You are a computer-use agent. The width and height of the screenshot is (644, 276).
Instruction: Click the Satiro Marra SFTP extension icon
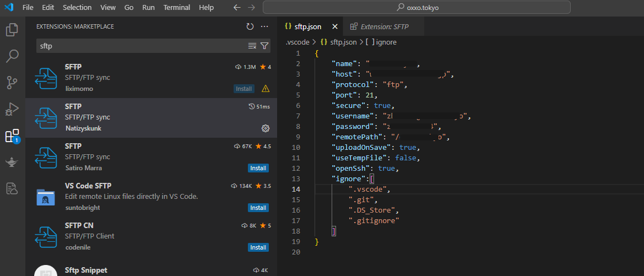point(46,158)
